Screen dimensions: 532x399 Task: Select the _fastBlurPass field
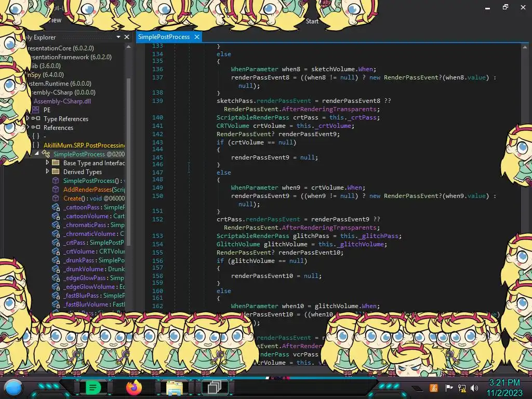click(x=94, y=296)
